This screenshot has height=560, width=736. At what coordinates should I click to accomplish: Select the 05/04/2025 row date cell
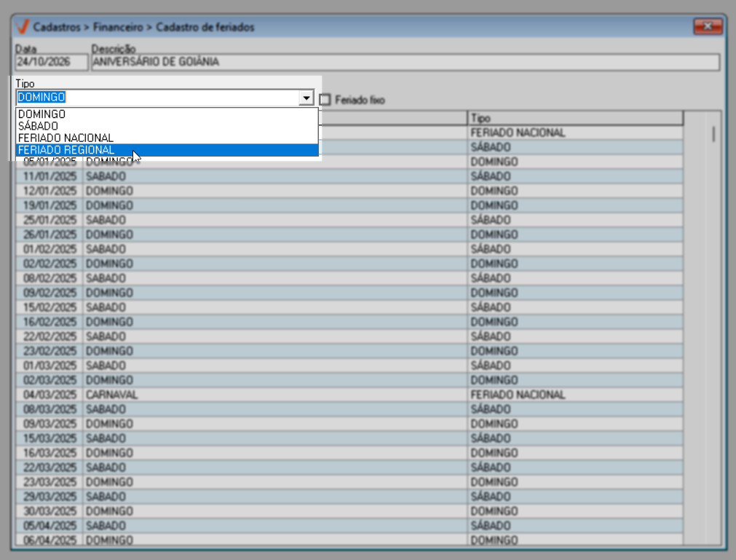(x=50, y=526)
